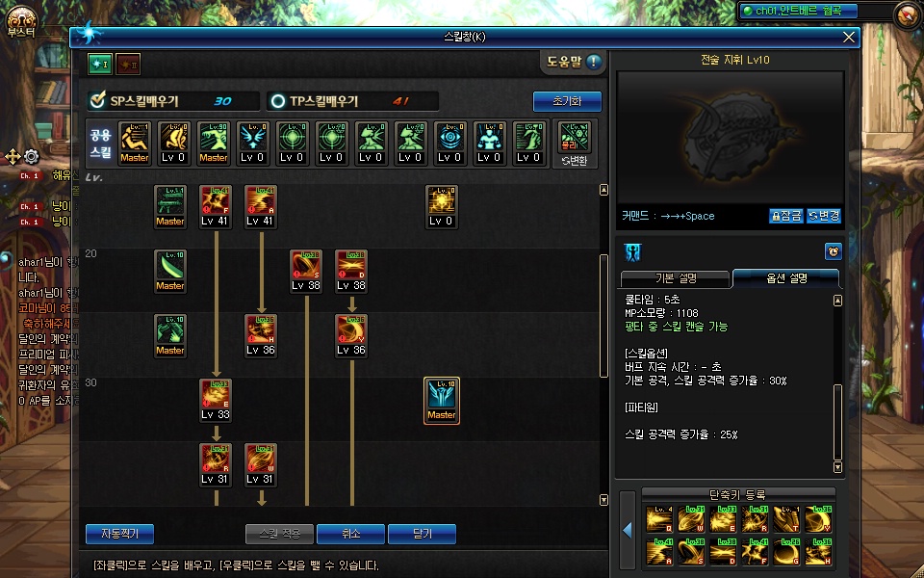The height and width of the screenshot is (578, 924).
Task: Open the alarm clock icon in skill description
Action: point(833,251)
